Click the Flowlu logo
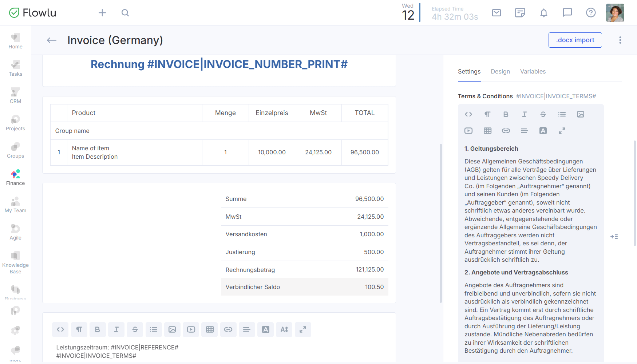This screenshot has height=364, width=637. pyautogui.click(x=32, y=13)
